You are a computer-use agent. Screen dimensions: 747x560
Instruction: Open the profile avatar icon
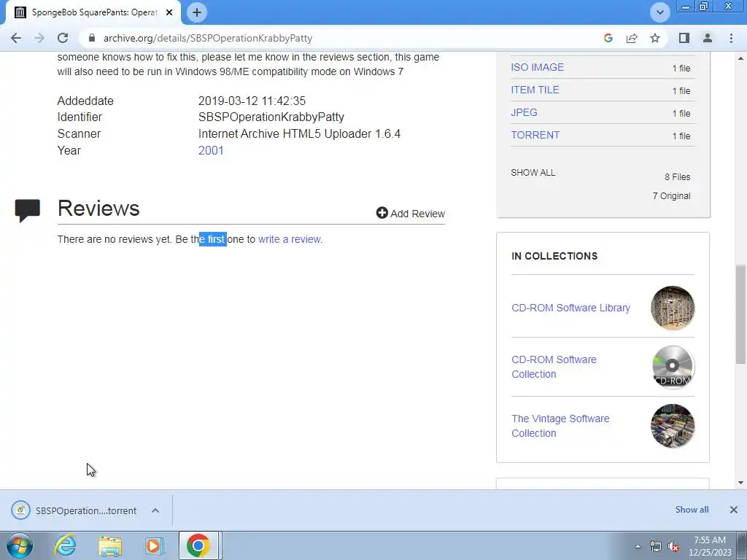tap(708, 38)
